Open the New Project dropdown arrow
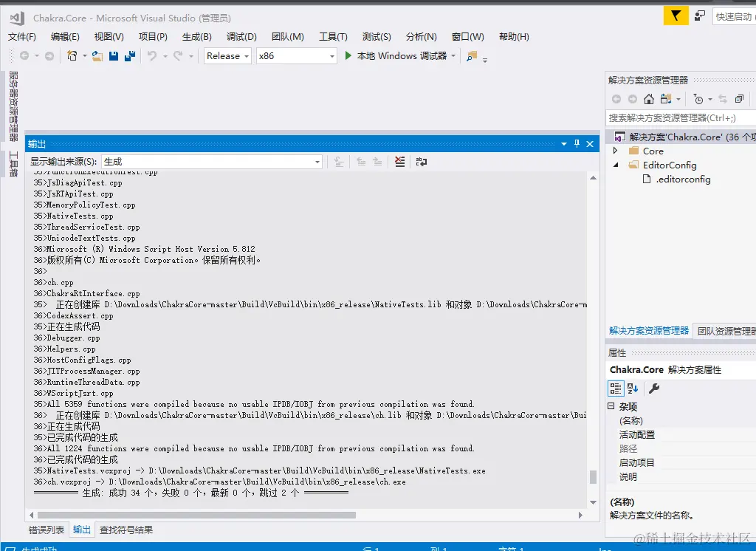The width and height of the screenshot is (756, 551). click(84, 56)
